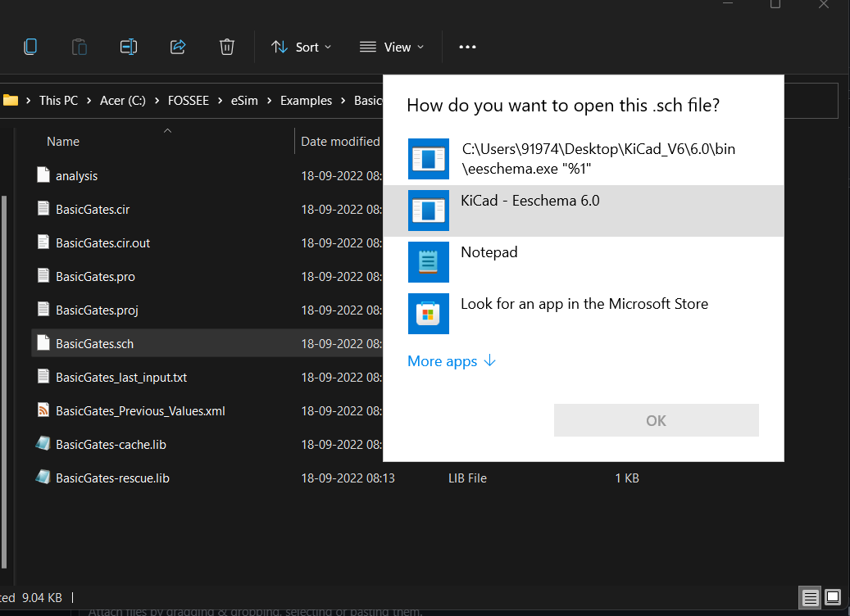Viewport: 850px width, 616px height.
Task: Click the OK button in dialog
Action: click(656, 420)
